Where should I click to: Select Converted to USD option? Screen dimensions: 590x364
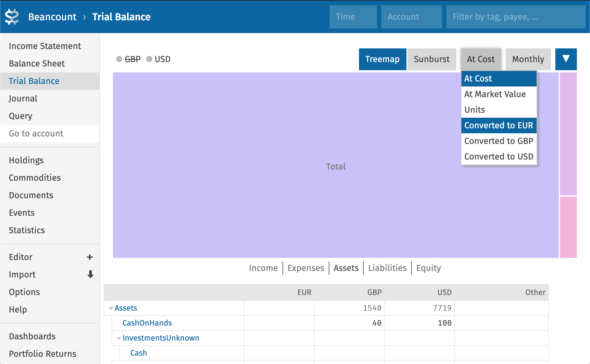pos(499,157)
